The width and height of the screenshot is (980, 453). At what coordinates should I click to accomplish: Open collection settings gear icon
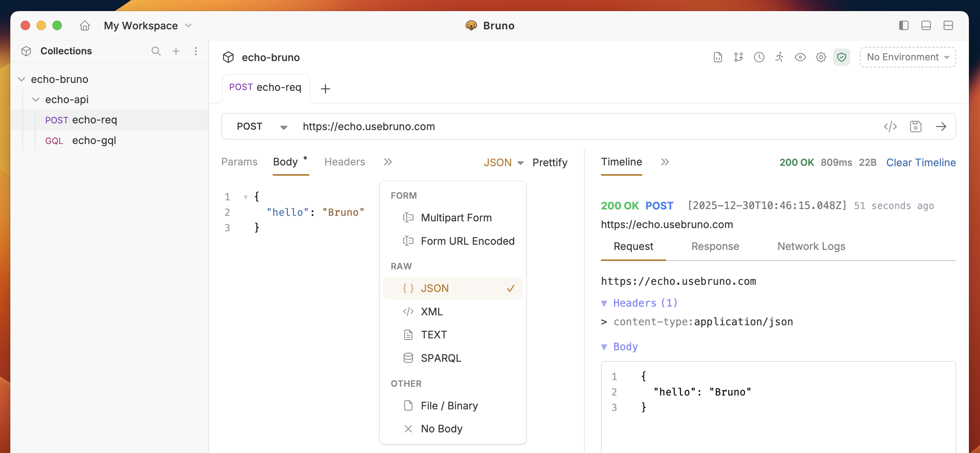821,57
